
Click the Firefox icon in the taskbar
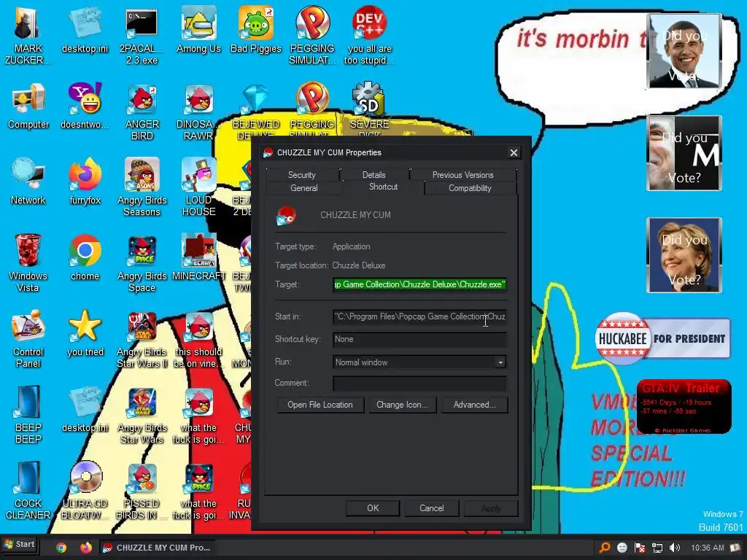click(x=86, y=548)
